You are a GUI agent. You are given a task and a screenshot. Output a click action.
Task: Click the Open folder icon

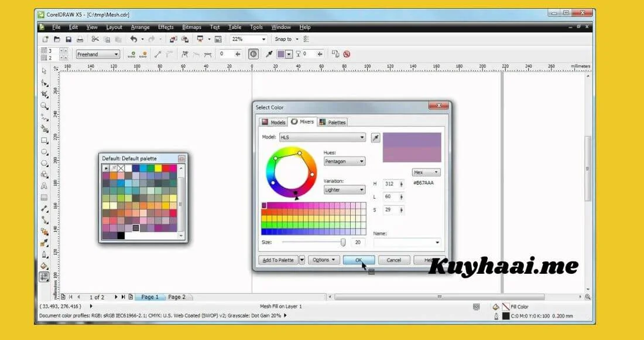click(57, 39)
